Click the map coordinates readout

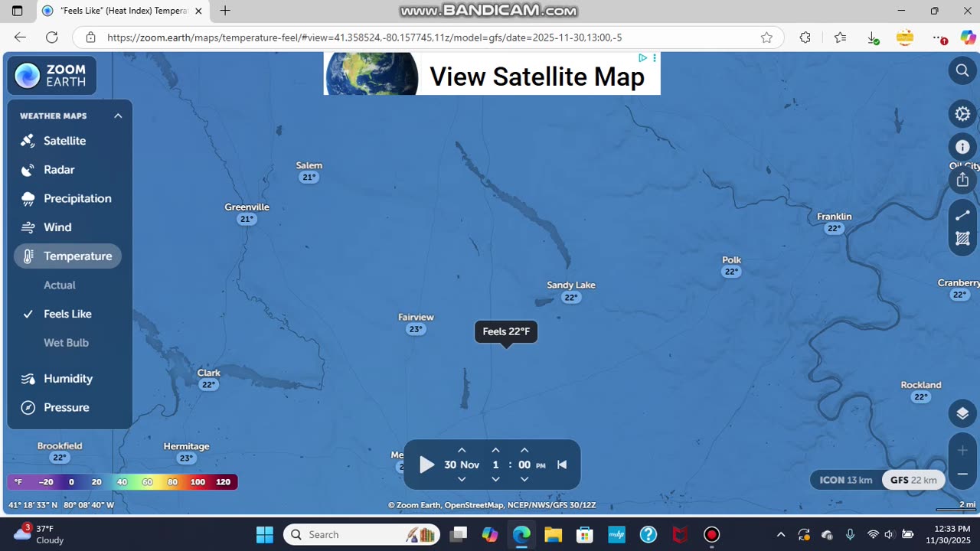click(61, 505)
